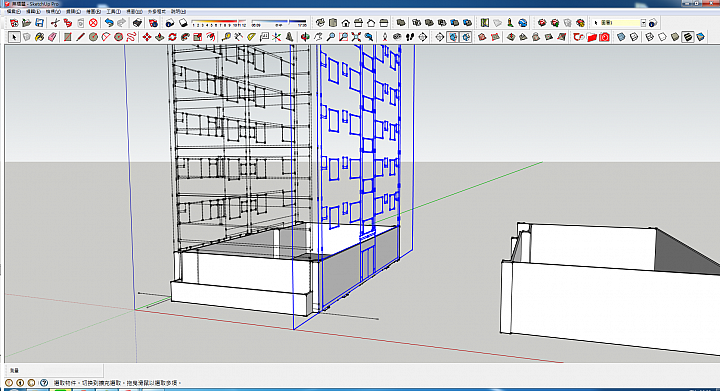Screen dimensions: 720x391
Task: Activate the Pan hand tool
Action: [318, 37]
